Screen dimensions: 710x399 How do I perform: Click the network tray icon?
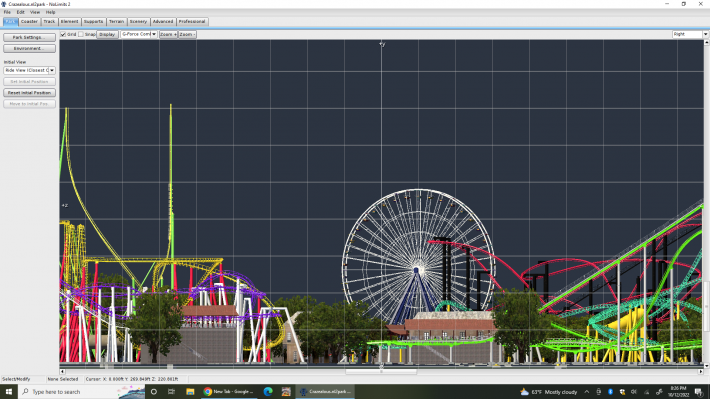[x=646, y=392]
